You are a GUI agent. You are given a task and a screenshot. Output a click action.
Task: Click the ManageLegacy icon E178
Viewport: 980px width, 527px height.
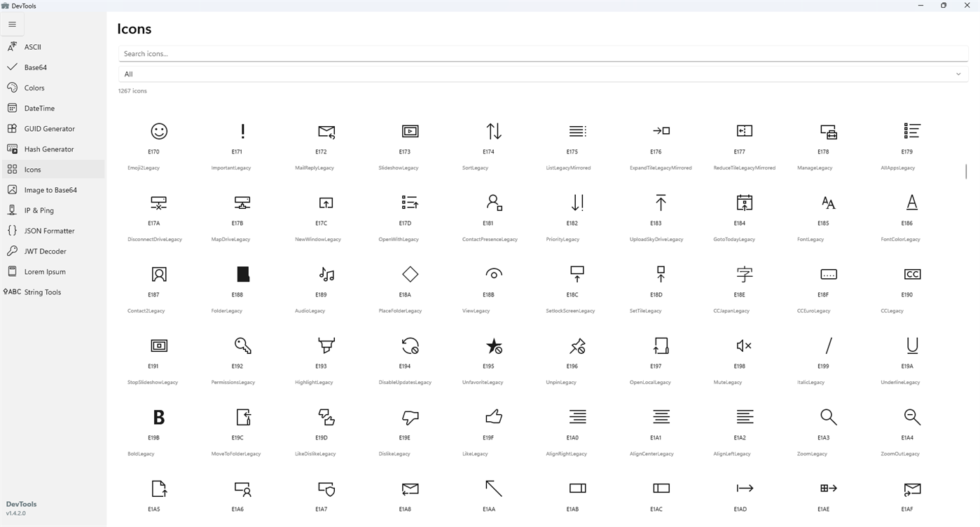click(x=829, y=131)
